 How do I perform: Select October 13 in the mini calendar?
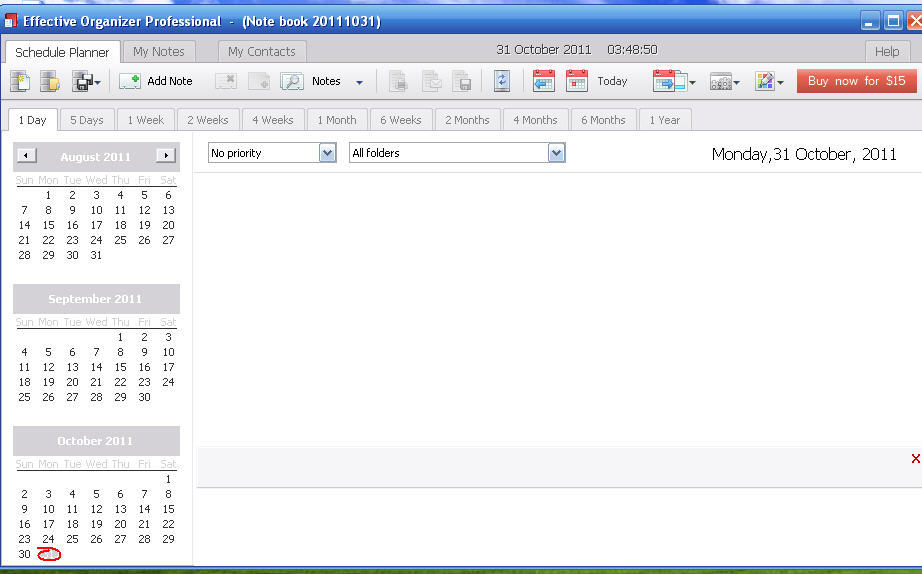[121, 509]
